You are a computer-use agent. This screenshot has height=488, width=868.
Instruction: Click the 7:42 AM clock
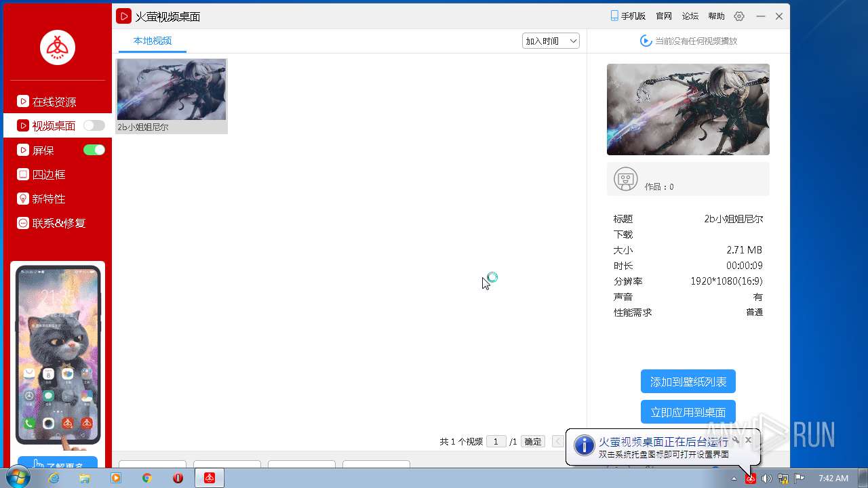(x=833, y=479)
